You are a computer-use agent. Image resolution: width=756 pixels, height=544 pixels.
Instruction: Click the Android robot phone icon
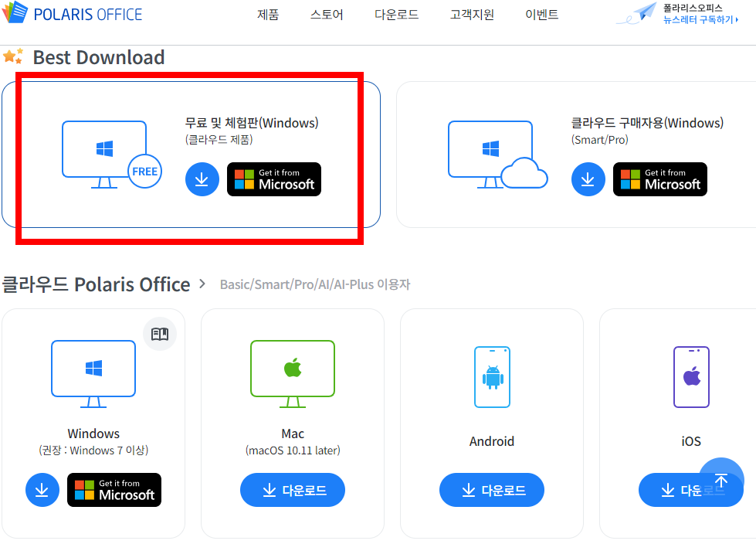coord(492,377)
